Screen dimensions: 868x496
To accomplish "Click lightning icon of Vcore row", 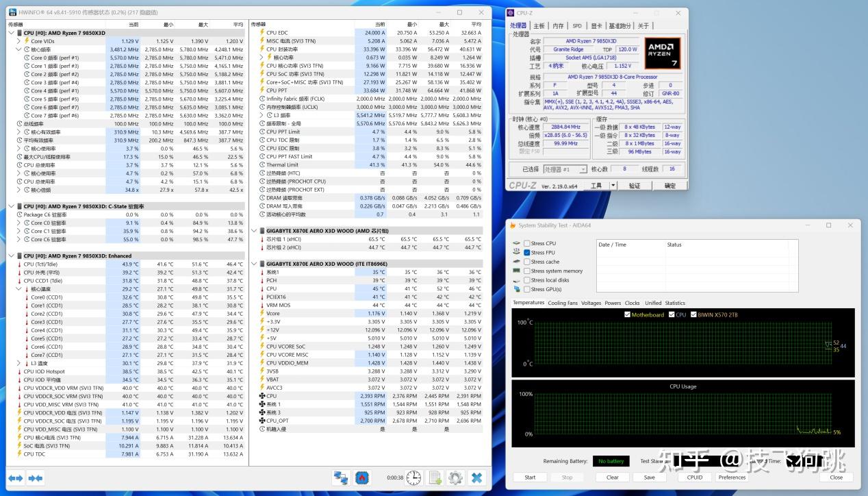I will (x=261, y=313).
